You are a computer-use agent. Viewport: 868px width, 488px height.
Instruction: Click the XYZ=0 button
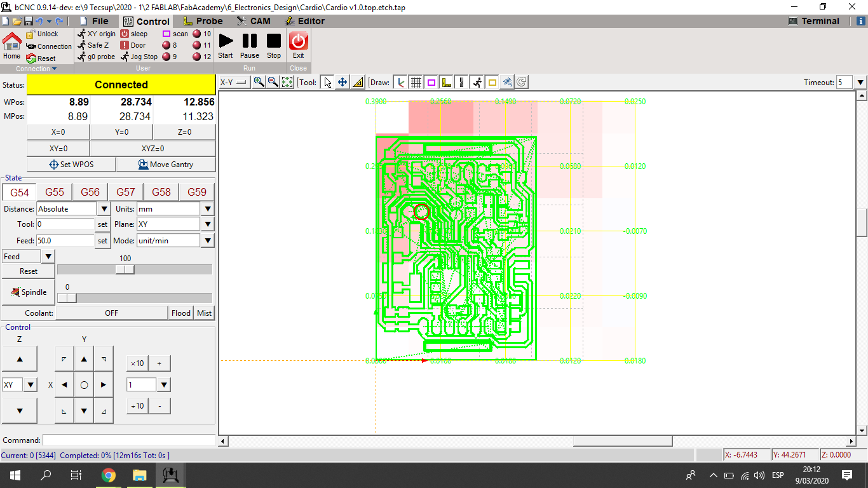[153, 148]
